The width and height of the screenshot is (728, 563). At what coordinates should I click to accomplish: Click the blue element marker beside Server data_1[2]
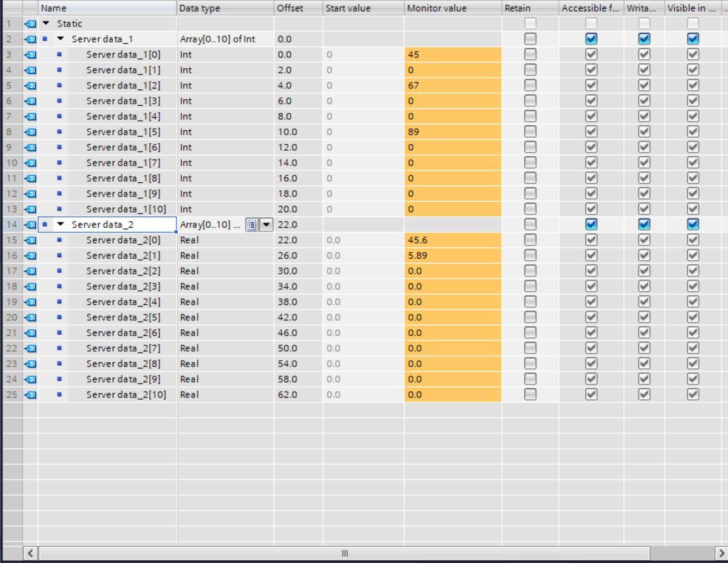(59, 85)
